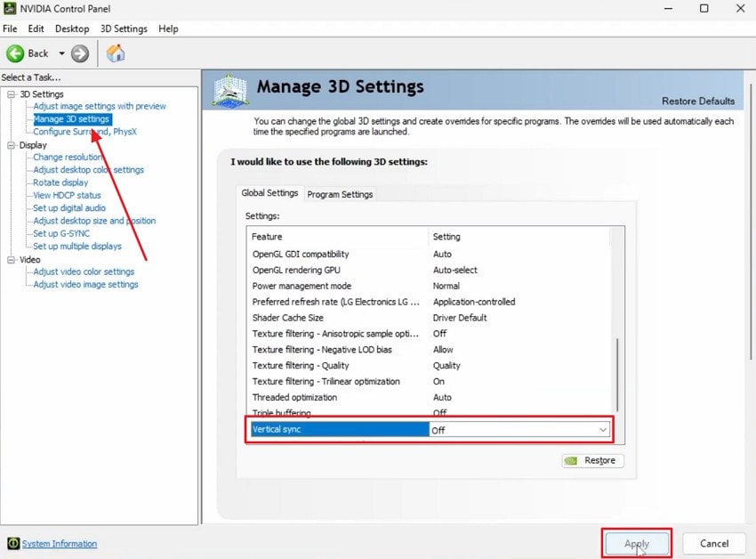The height and width of the screenshot is (559, 756).
Task: Click the main page vertical scrollbar
Action: [752, 222]
